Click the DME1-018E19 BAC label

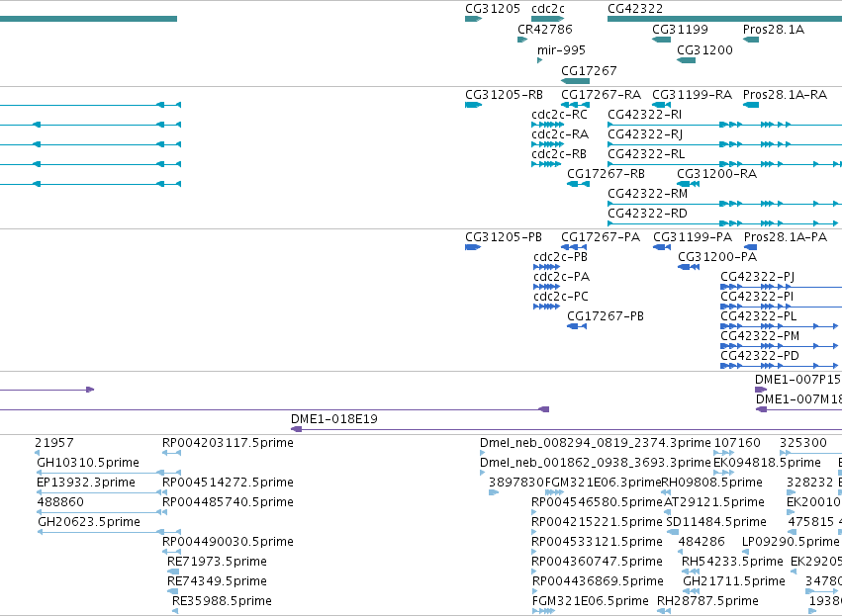[334, 418]
